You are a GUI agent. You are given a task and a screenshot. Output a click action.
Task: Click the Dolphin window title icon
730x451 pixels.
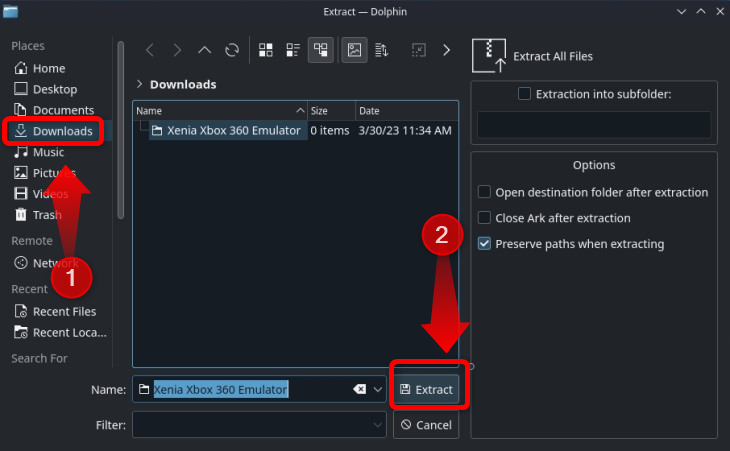(x=10, y=11)
